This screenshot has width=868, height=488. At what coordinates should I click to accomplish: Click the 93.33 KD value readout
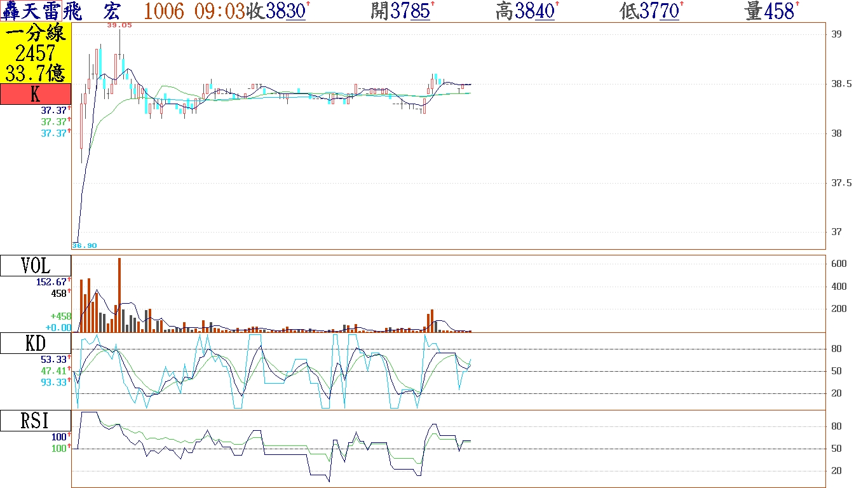(53, 382)
